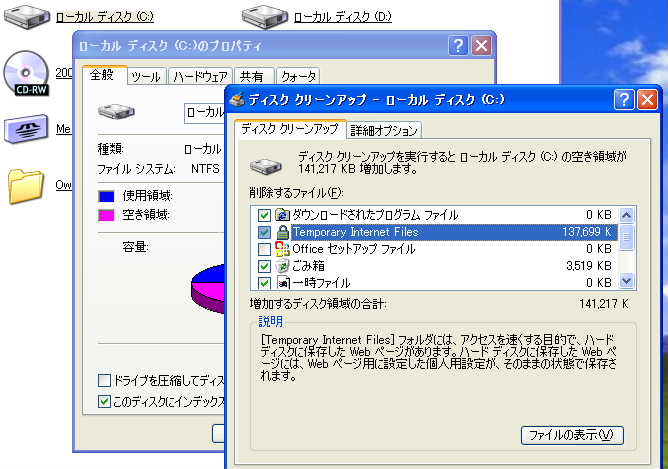The width and height of the screenshot is (668, 469).
Task: Click the padlock icon for Temporary Internet Files
Action: [x=282, y=232]
